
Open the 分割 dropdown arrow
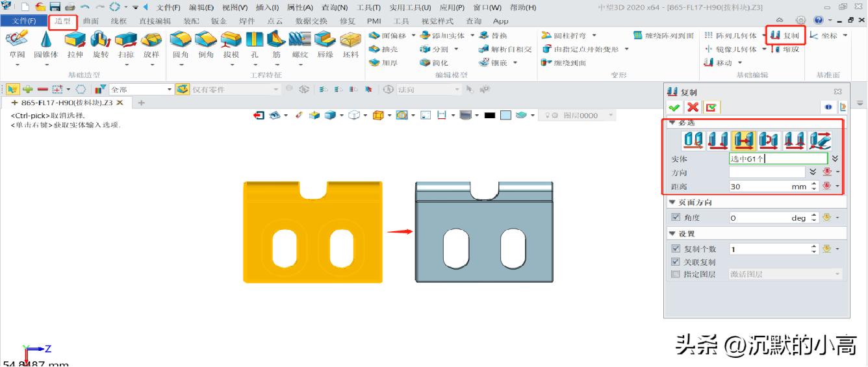pos(456,49)
